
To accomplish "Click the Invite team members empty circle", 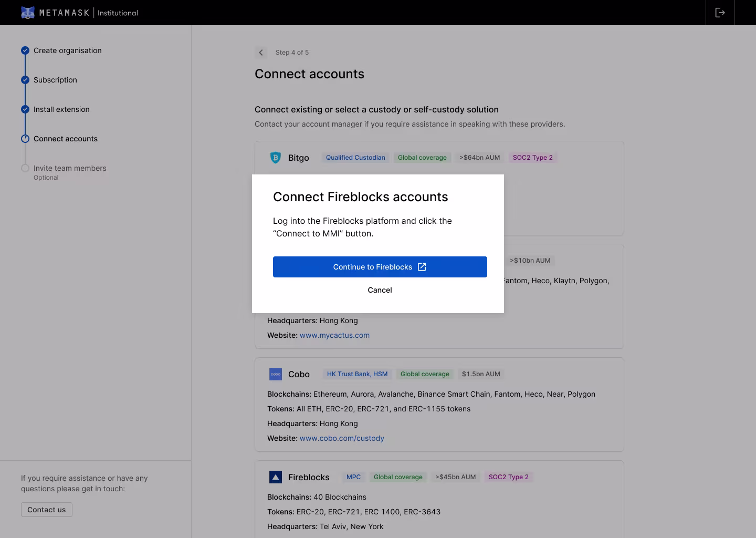I will 25,168.
